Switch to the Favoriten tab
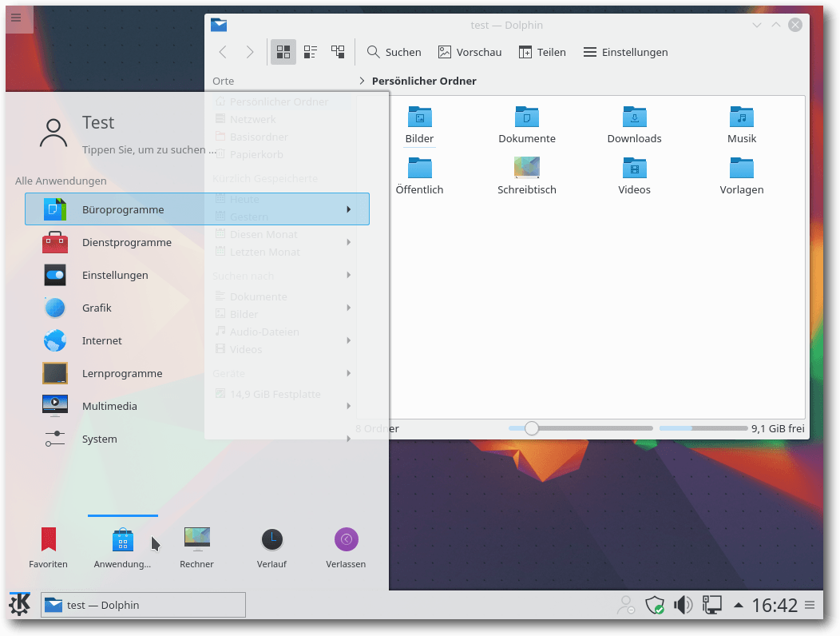 point(48,547)
